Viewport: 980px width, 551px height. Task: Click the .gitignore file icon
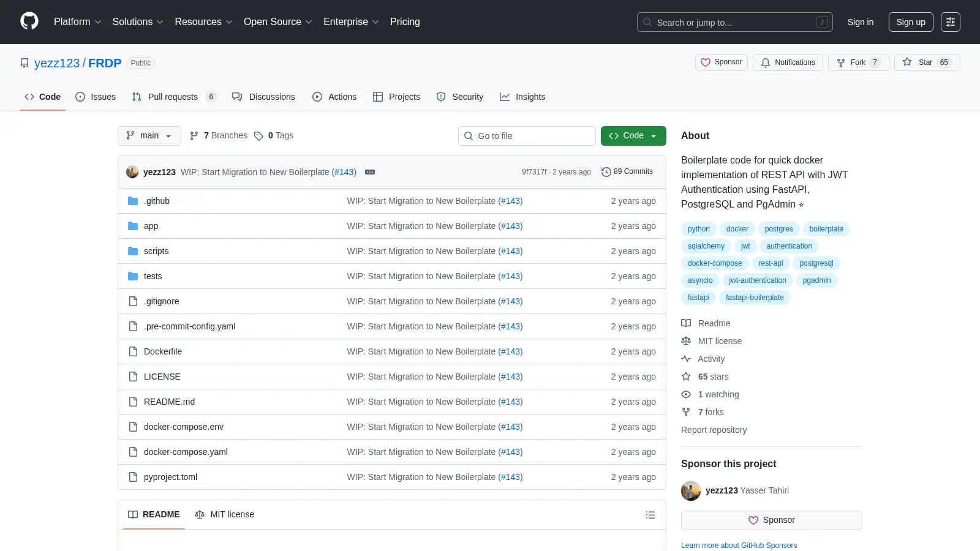point(133,301)
